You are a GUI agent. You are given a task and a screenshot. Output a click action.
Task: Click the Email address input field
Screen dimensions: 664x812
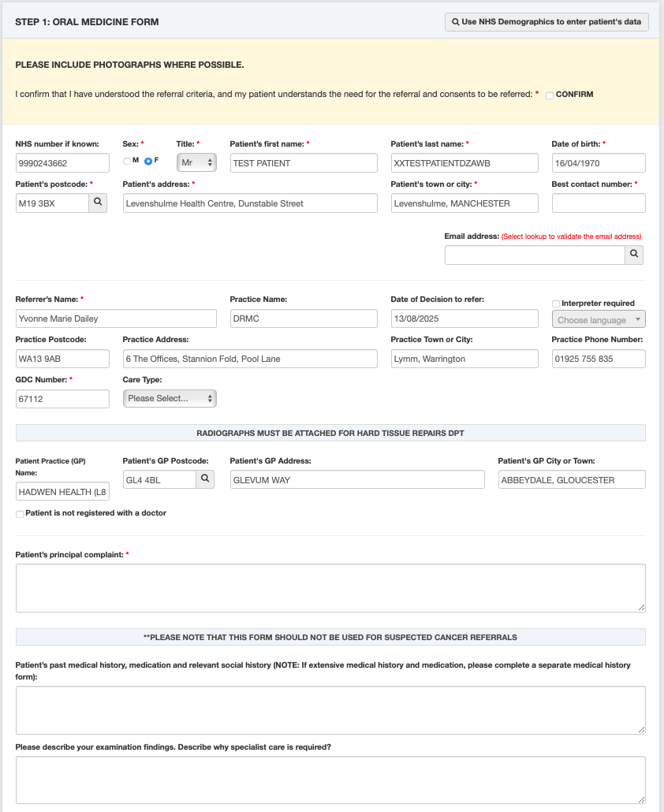click(x=535, y=255)
